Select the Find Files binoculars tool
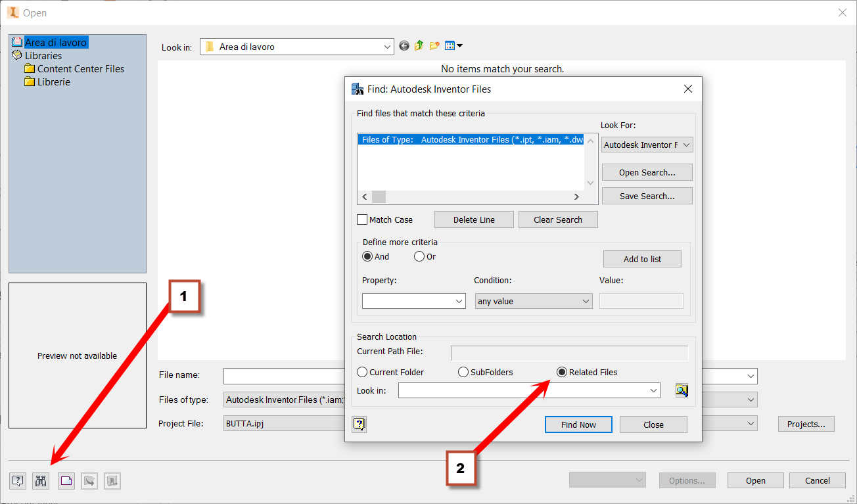Screen dimensions: 857x504 click(x=40, y=480)
